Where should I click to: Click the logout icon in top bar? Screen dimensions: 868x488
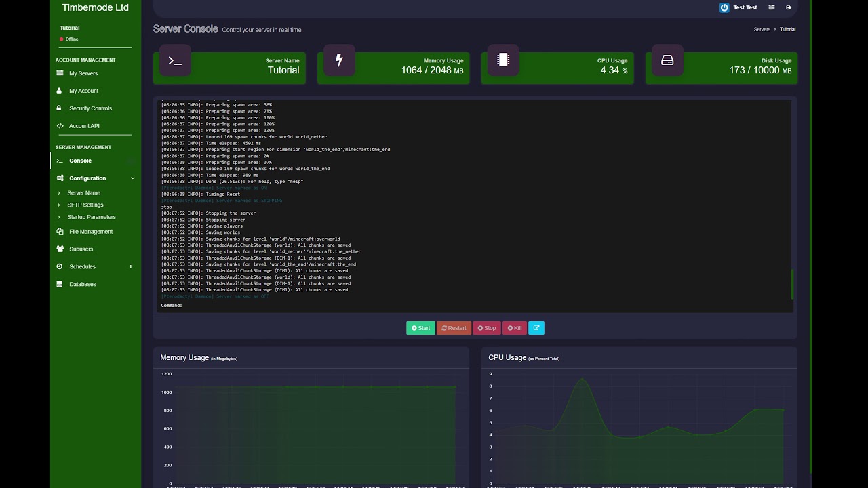coord(789,7)
